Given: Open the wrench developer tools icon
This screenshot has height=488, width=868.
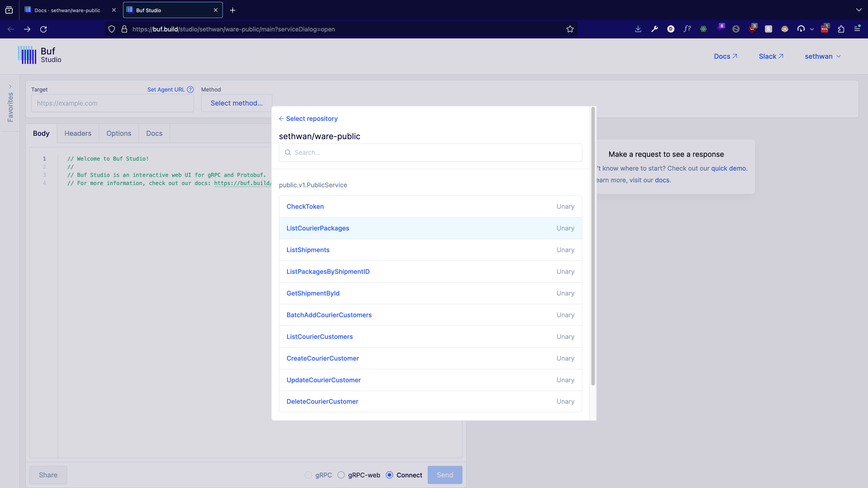Looking at the screenshot, I should (x=654, y=29).
